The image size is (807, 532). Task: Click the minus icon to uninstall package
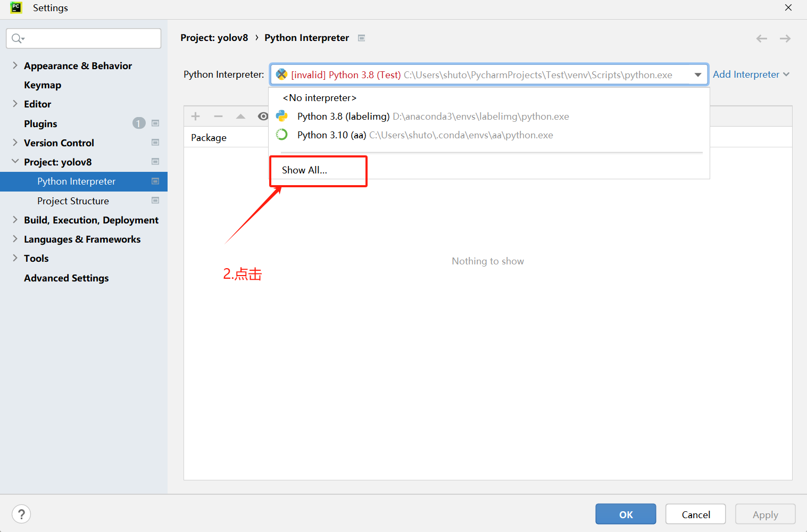coord(218,117)
